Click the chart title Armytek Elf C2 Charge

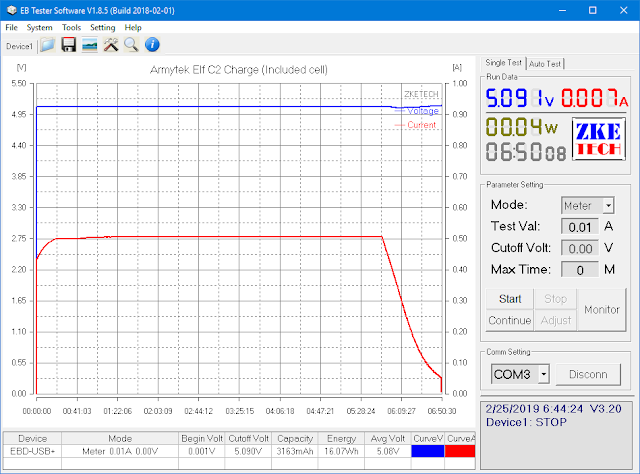(239, 70)
